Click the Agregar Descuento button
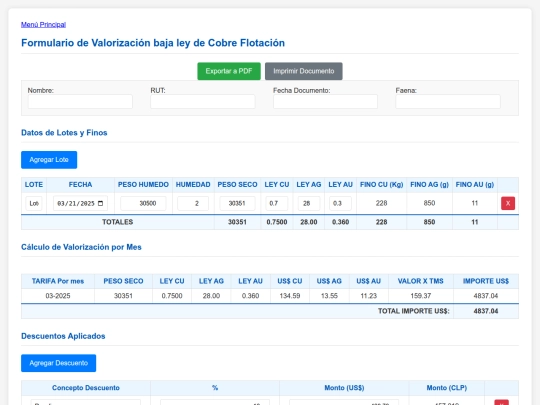This screenshot has width=540, height=405. click(59, 363)
